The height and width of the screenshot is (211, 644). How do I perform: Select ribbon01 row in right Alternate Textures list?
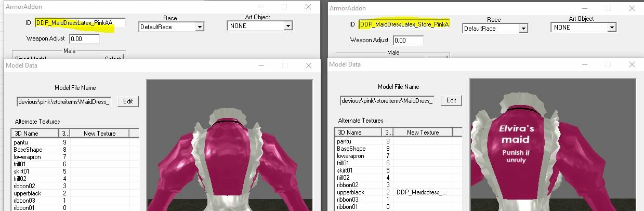pyautogui.click(x=398, y=206)
